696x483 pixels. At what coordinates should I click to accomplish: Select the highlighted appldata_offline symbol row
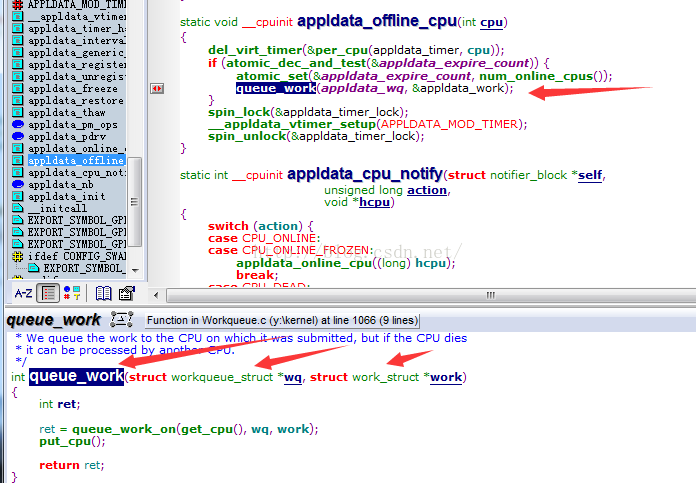click(x=76, y=160)
